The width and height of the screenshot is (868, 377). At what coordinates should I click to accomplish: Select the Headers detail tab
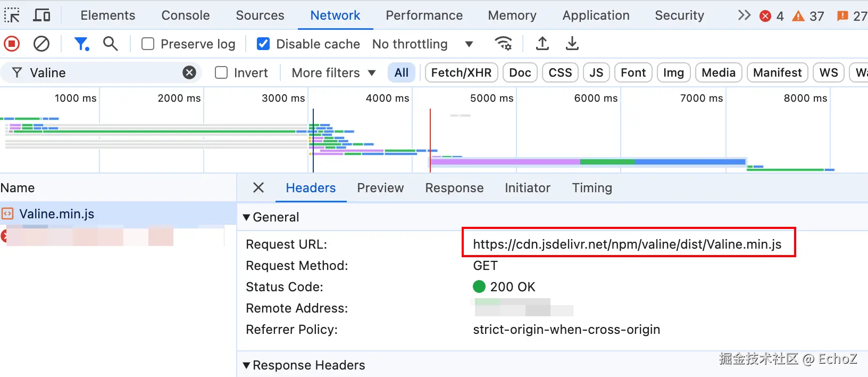[311, 187]
